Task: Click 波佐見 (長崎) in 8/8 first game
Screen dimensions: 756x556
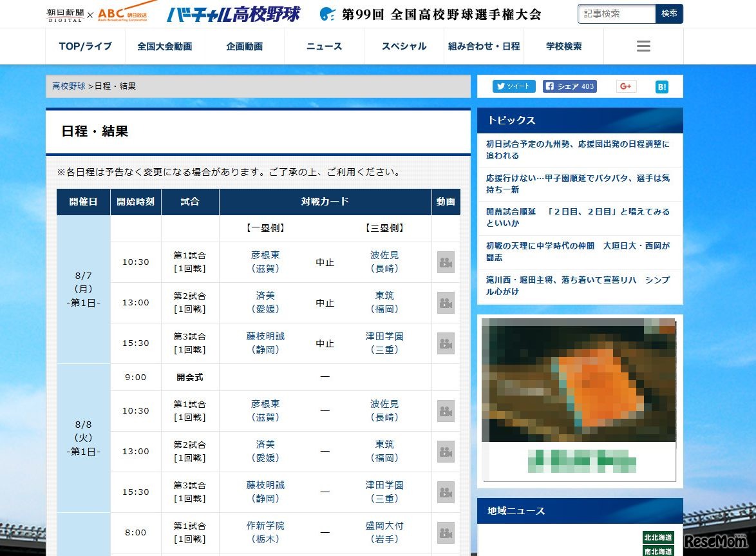Action: 384,410
